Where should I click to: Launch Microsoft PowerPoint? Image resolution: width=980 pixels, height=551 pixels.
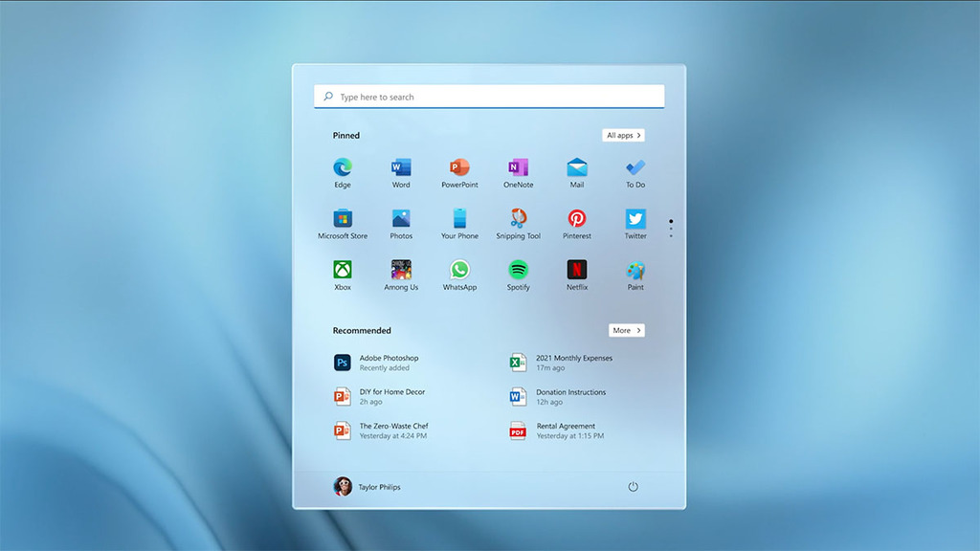459,165
